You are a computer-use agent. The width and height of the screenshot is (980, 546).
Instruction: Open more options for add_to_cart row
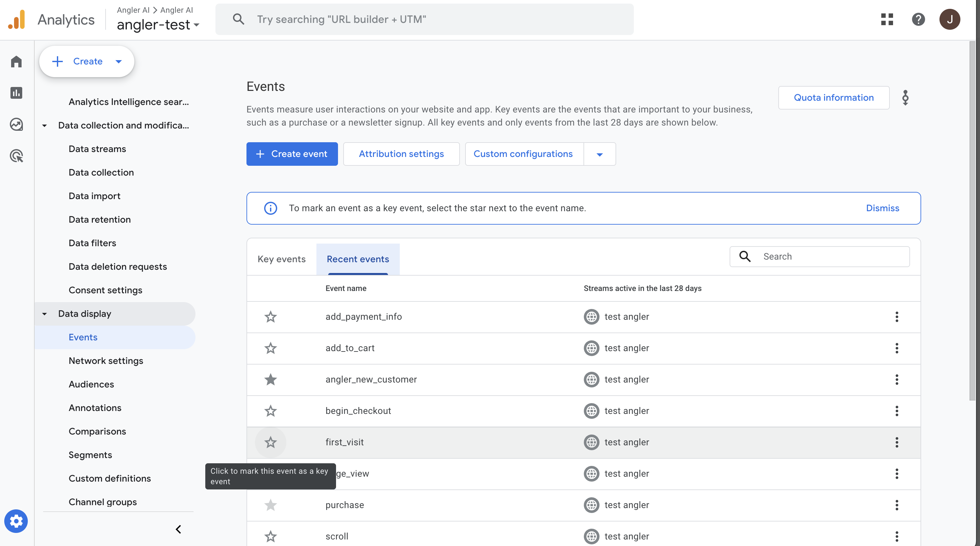897,348
